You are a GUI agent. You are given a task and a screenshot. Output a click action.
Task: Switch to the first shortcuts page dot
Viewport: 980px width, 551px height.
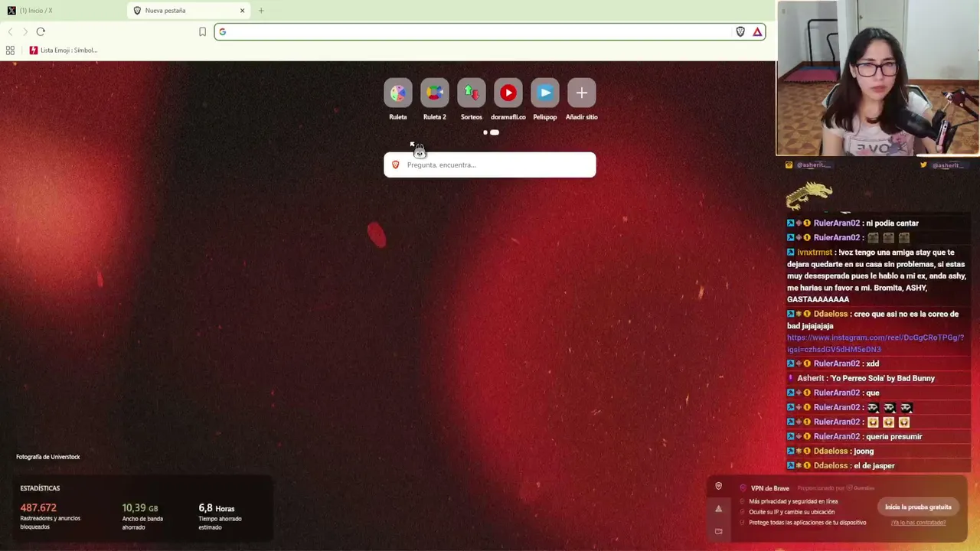[485, 132]
